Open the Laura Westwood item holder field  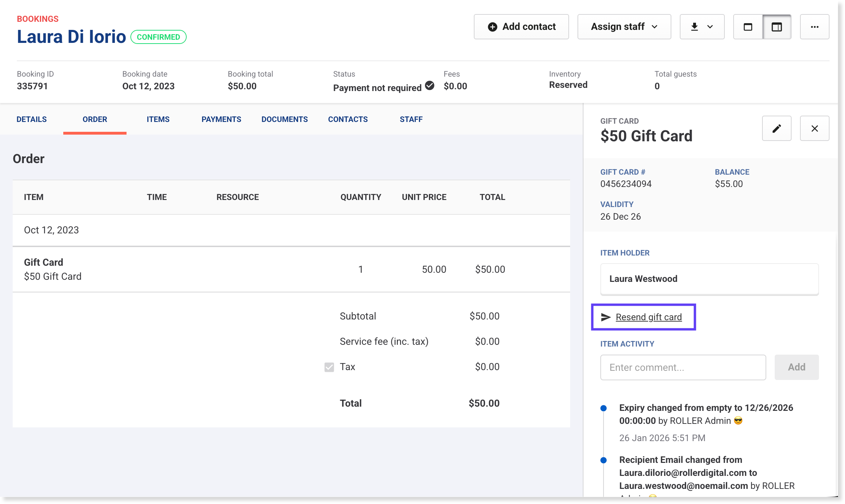pyautogui.click(x=709, y=279)
